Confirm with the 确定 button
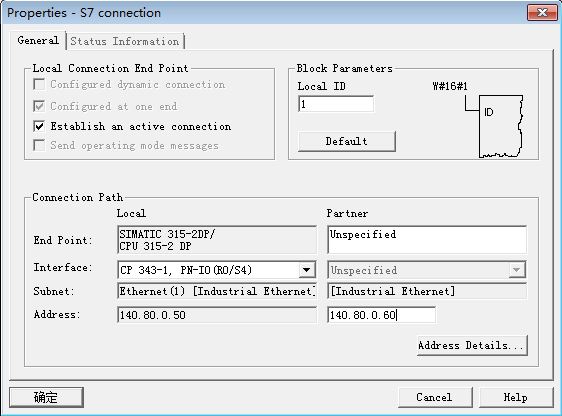562x416 pixels. [x=46, y=397]
